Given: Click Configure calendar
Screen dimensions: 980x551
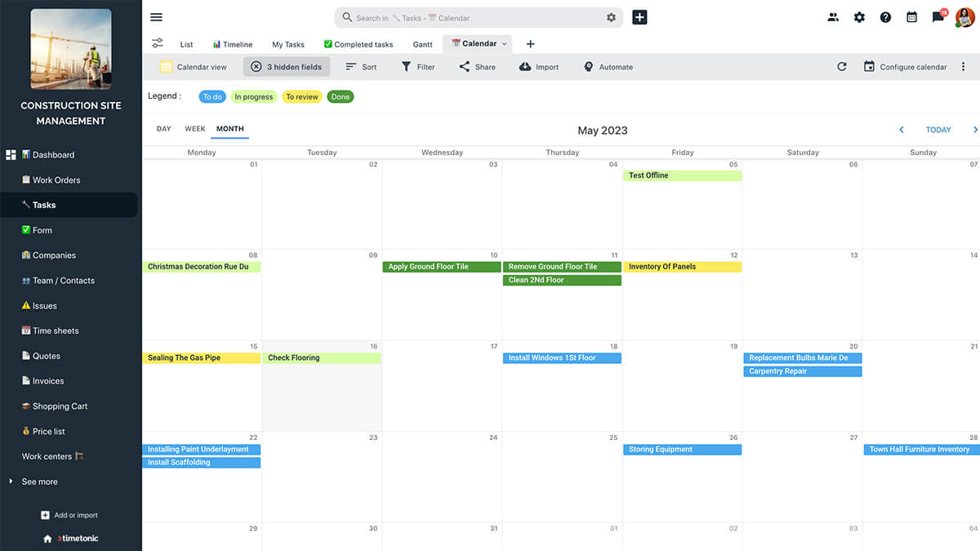Looking at the screenshot, I should 905,67.
